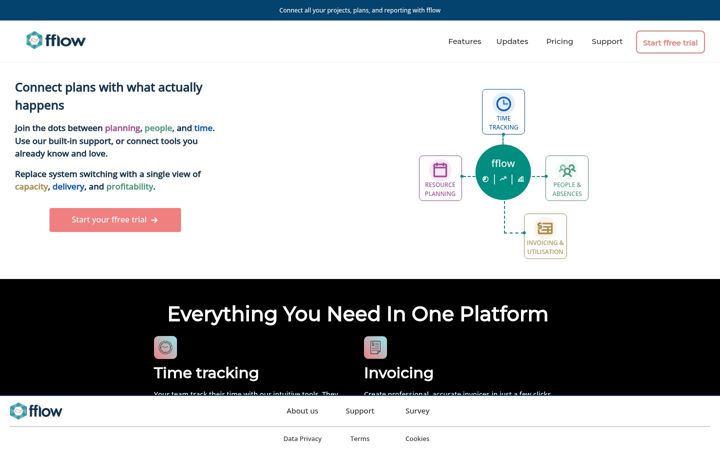This screenshot has height=450, width=720.
Task: Click the Start your ffree trial button
Action: 115,220
